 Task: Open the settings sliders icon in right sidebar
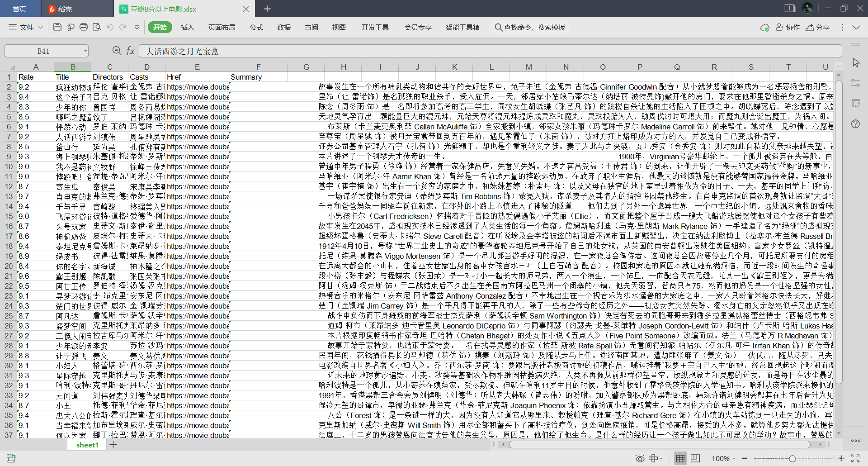[x=855, y=83]
